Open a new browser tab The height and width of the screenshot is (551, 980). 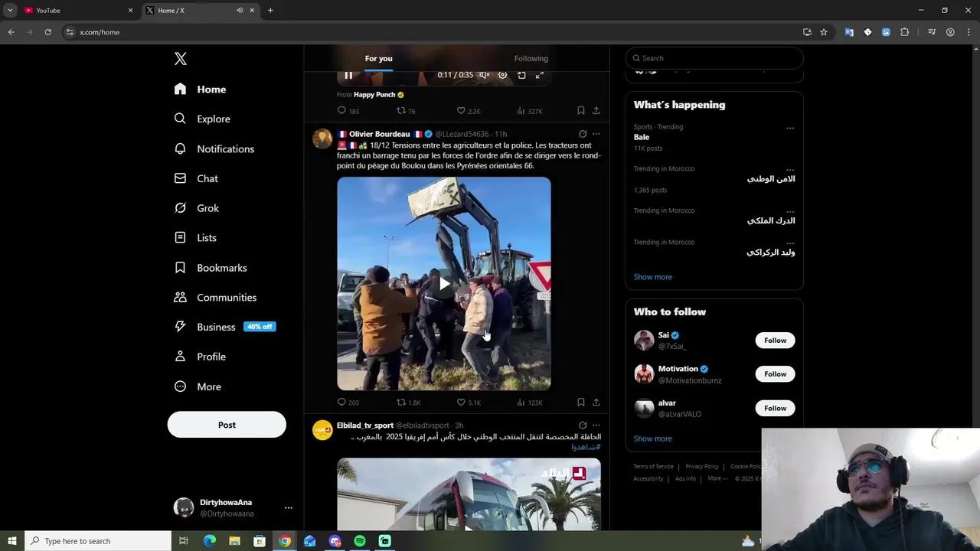tap(270, 10)
